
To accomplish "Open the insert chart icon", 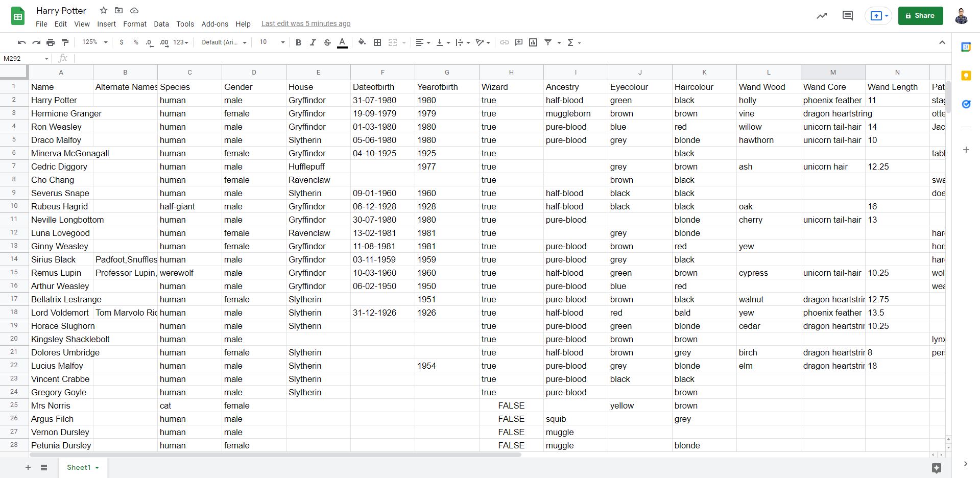I will (x=533, y=42).
